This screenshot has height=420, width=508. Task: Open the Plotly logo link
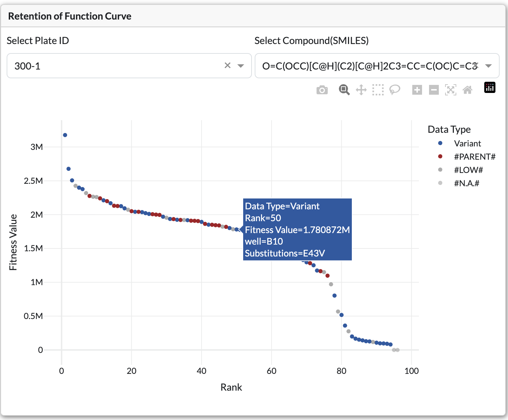click(x=490, y=87)
